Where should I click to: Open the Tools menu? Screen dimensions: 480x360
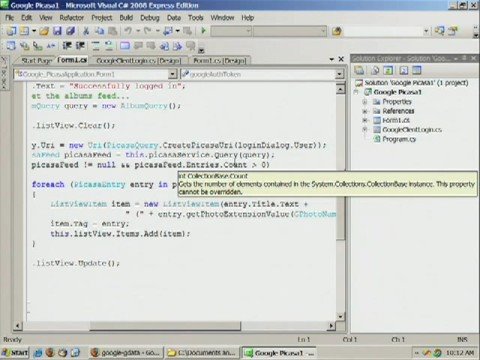pyautogui.click(x=195, y=18)
